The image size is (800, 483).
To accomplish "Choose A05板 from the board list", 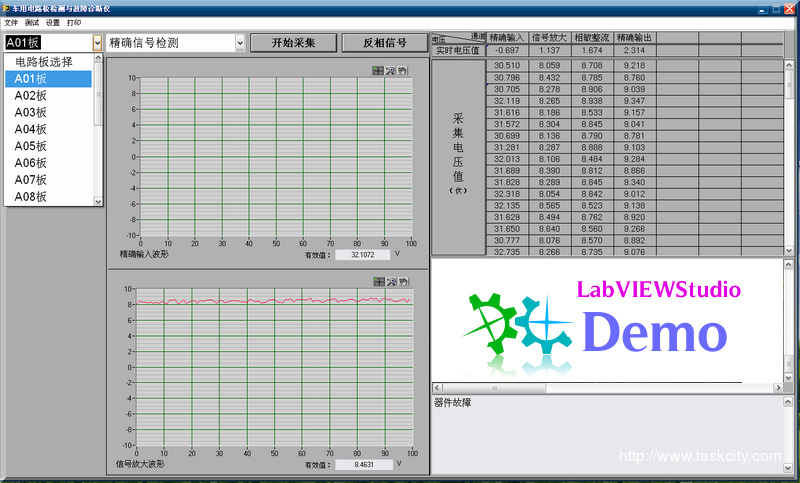I will 31,146.
